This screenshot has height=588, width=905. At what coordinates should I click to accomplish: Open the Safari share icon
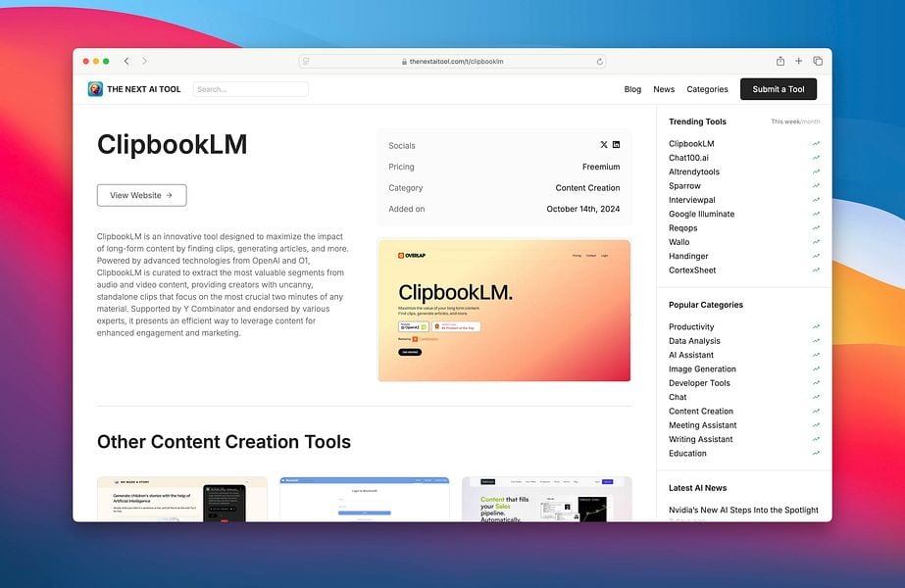tap(780, 61)
